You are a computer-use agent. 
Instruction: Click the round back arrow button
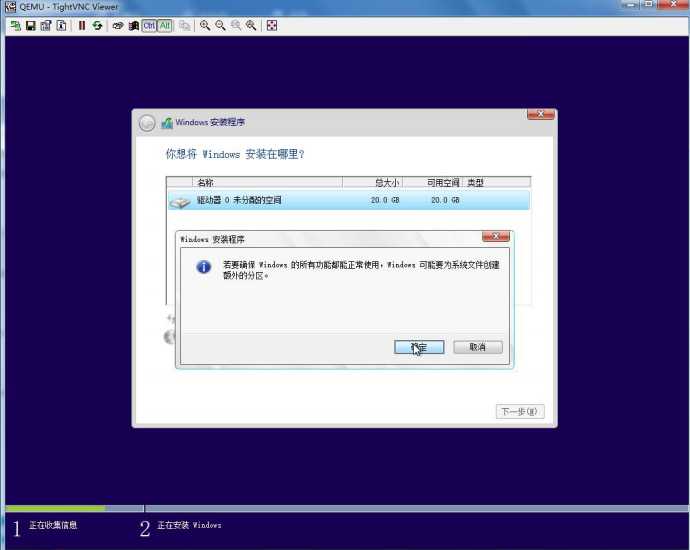tap(147, 123)
